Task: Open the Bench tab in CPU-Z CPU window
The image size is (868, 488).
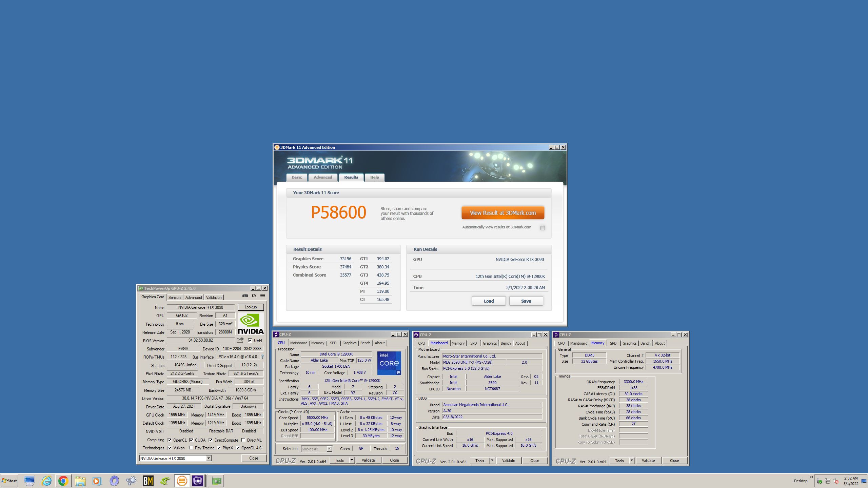Action: [x=365, y=343]
